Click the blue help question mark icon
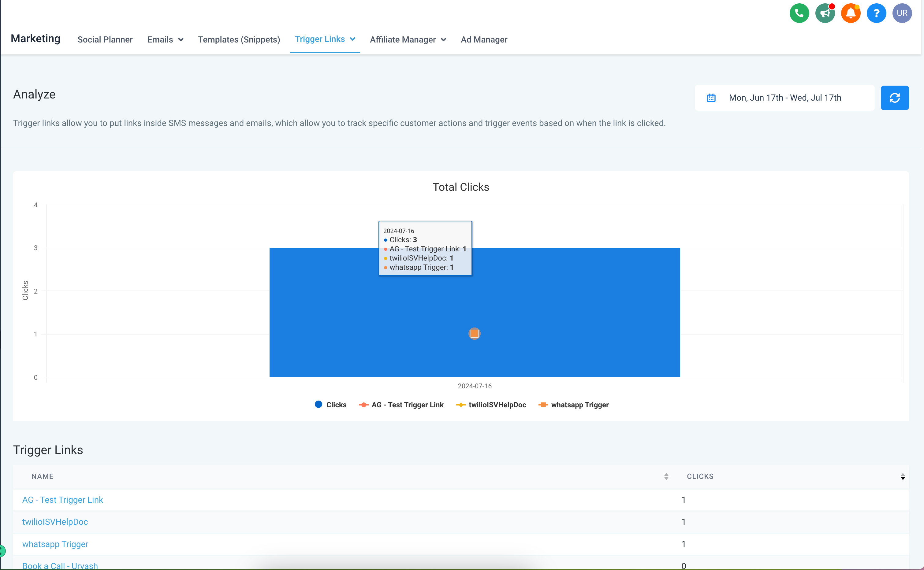This screenshot has width=924, height=570. pos(876,13)
